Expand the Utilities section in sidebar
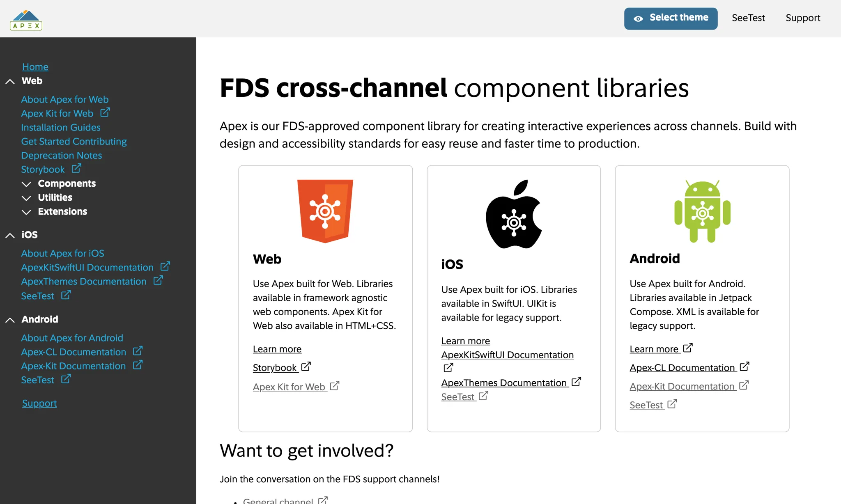Image resolution: width=841 pixels, height=504 pixels. [x=26, y=198]
